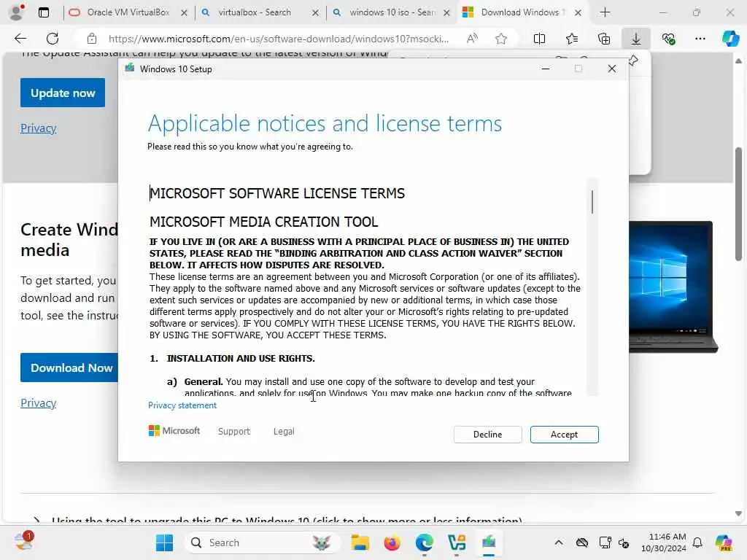The height and width of the screenshot is (560, 747).
Task: Click the taskbar Search box
Action: point(263,542)
